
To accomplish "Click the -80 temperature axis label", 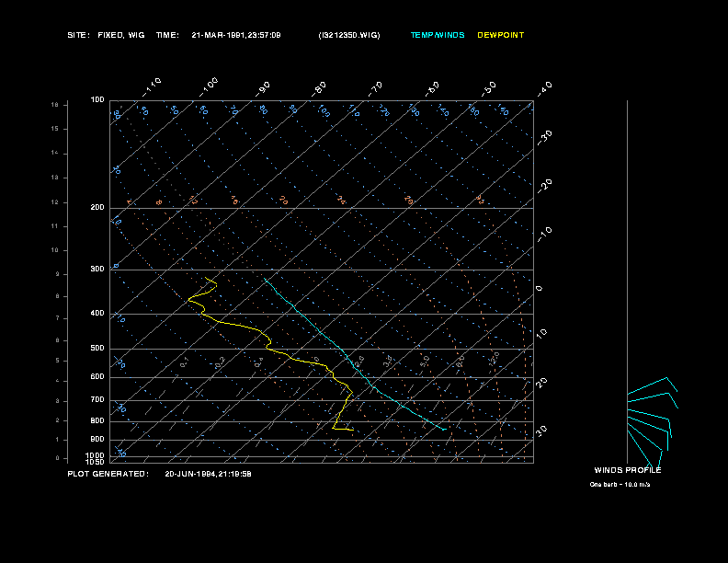I will click(x=319, y=89).
